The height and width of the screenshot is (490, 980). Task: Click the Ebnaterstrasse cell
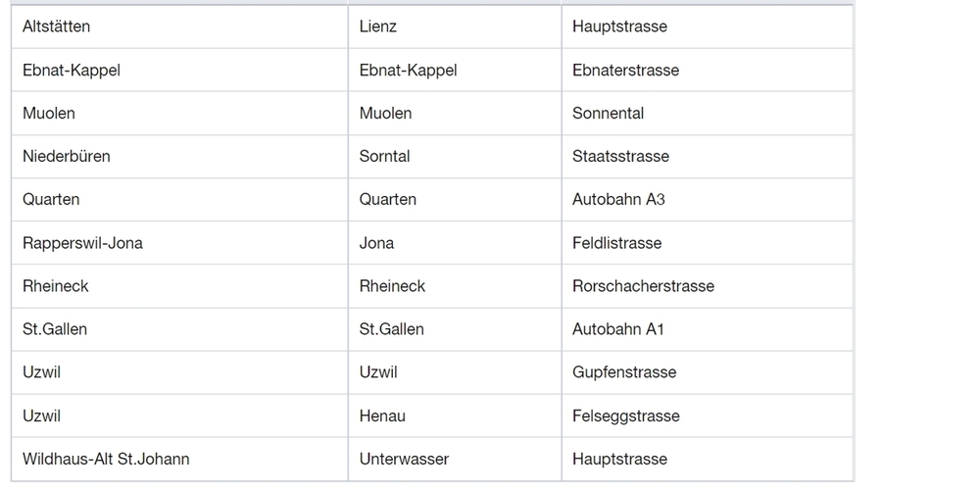pyautogui.click(x=625, y=71)
